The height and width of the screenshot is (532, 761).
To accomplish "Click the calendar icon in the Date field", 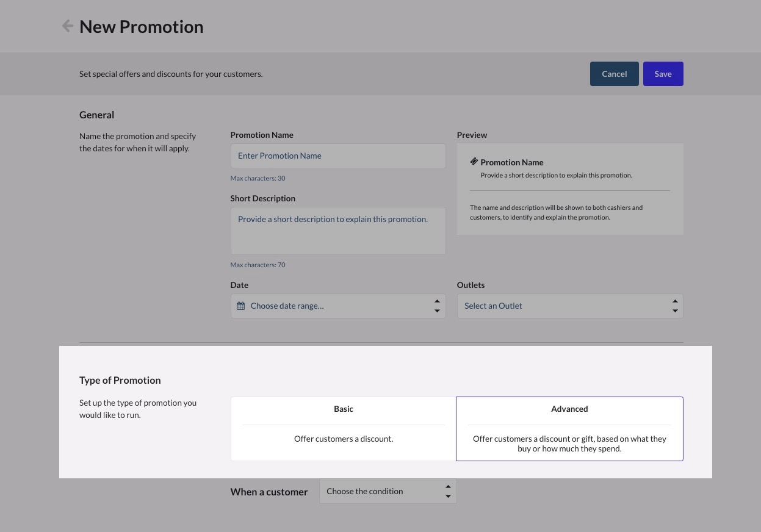I will (x=241, y=306).
